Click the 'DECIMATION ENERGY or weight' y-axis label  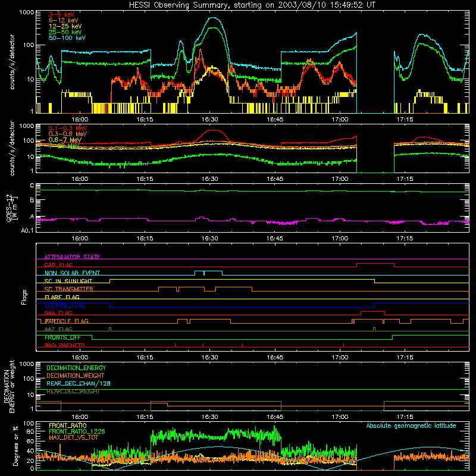[x=9, y=387]
